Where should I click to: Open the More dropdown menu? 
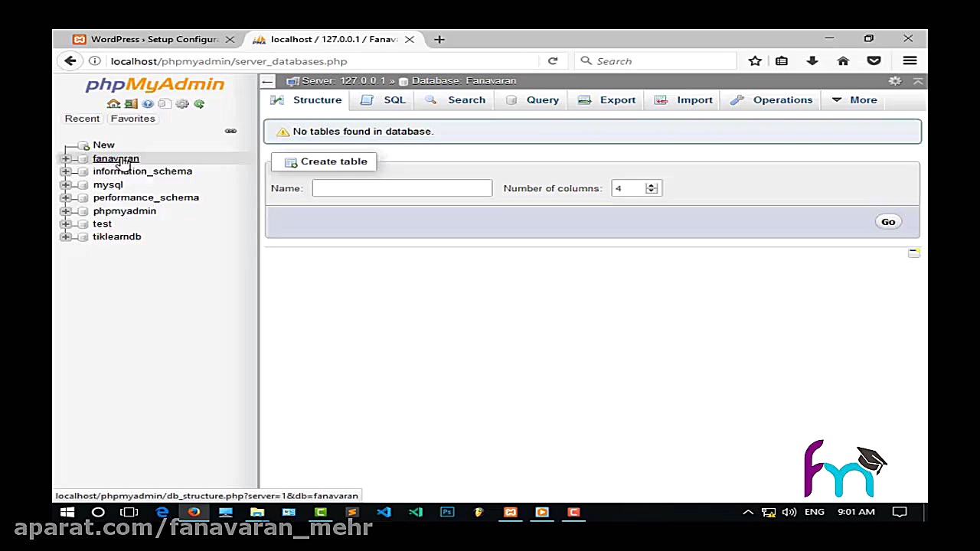pos(854,99)
